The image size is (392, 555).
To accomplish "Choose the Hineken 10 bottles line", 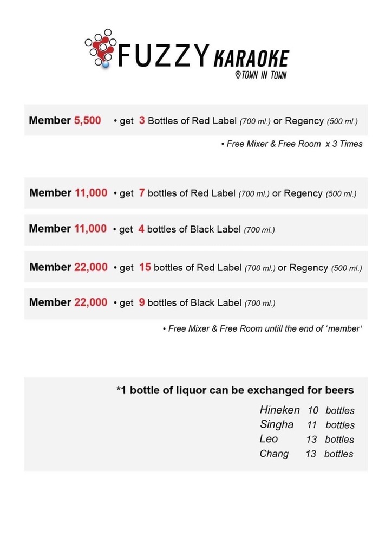I will (307, 410).
